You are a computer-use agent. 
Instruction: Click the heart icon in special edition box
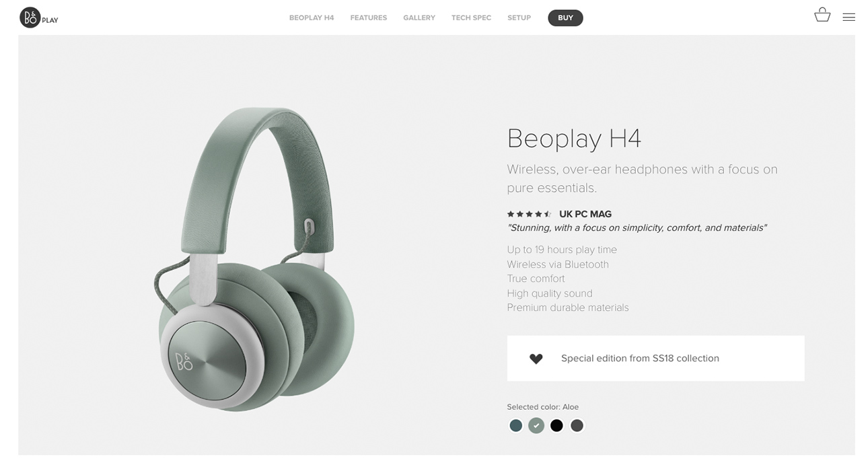coord(536,359)
